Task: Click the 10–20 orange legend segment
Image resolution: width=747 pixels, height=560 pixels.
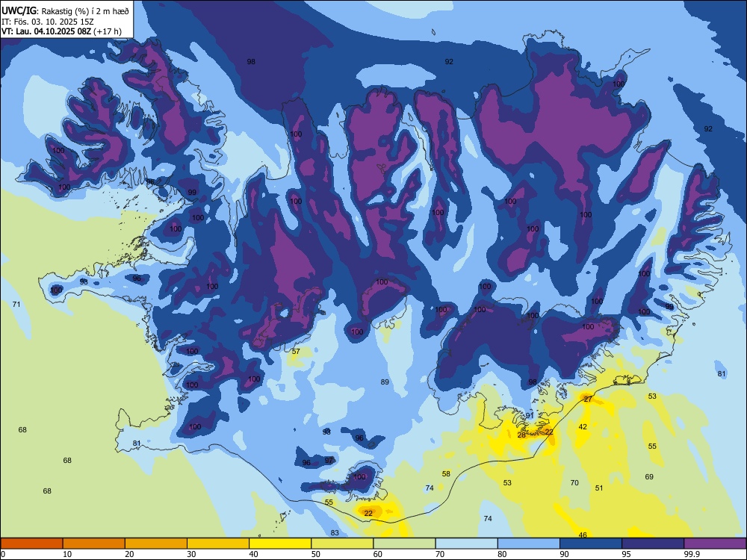Action: click(x=94, y=544)
